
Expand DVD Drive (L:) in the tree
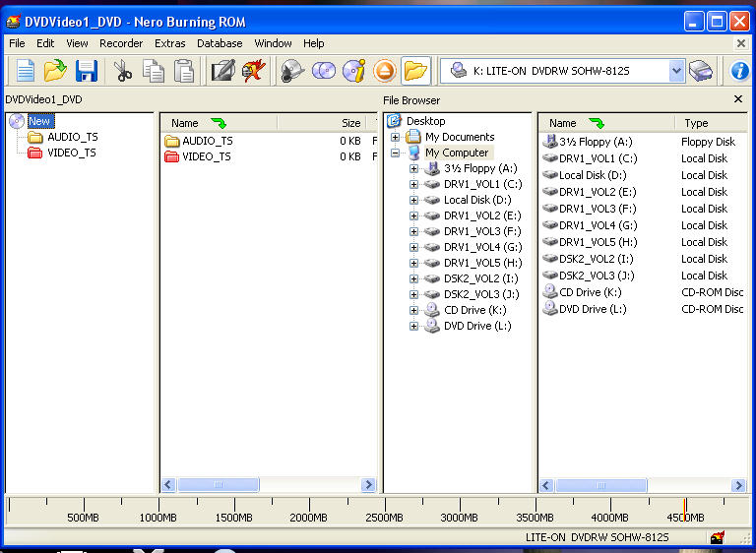(x=413, y=326)
